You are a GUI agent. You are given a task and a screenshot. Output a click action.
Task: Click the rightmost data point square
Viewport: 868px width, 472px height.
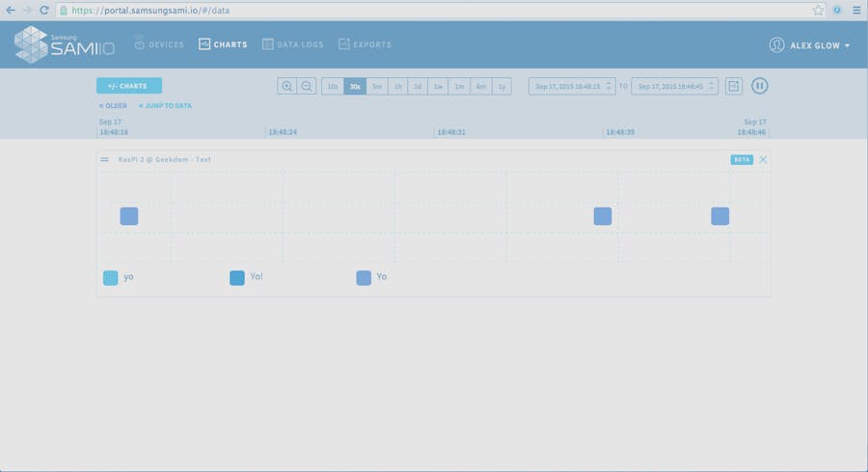click(720, 216)
